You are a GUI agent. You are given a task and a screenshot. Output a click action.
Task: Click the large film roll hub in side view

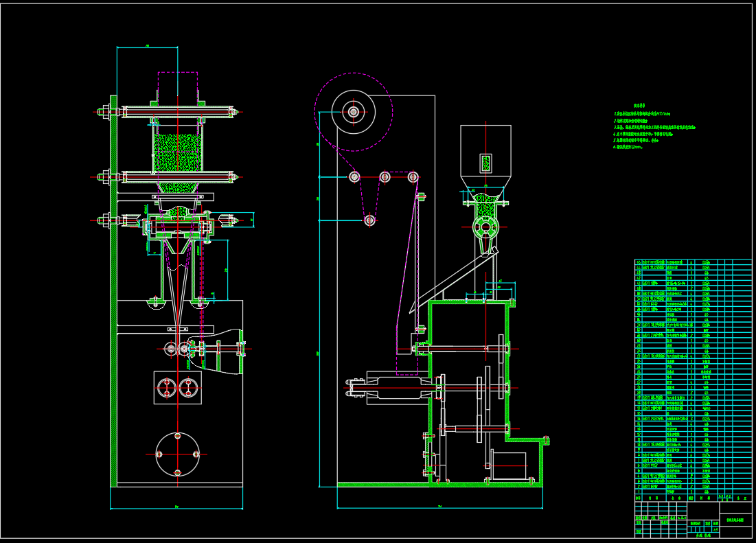coord(353,111)
